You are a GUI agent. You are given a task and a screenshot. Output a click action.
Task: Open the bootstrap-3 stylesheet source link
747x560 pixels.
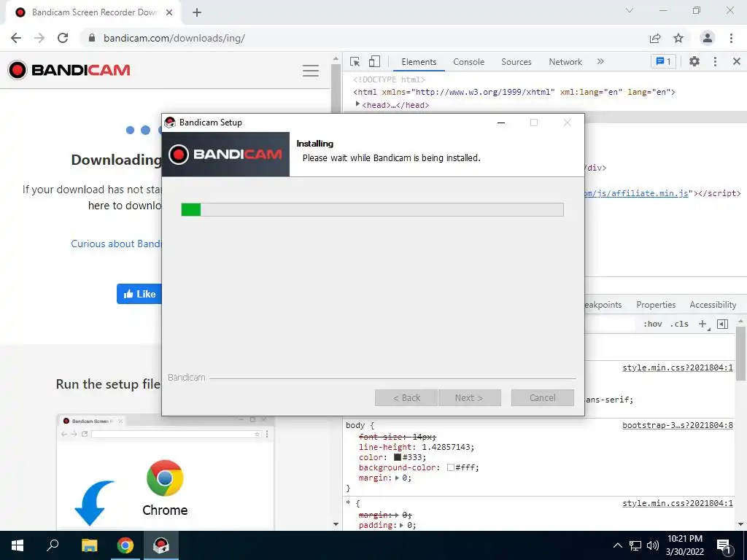click(678, 425)
